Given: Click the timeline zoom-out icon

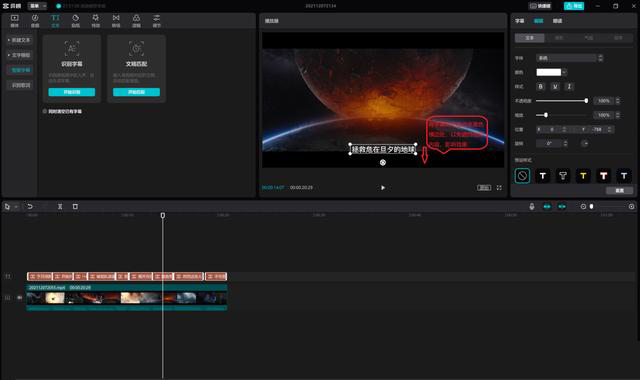Looking at the screenshot, I should coord(583,207).
